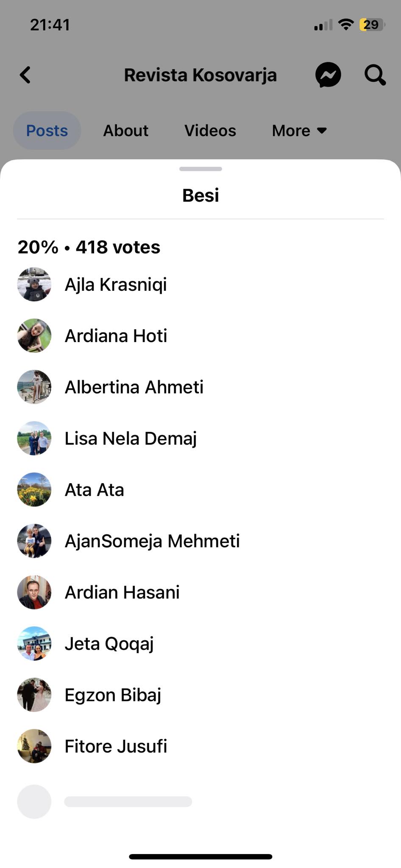Tap the bottom sheet drag handle
The image size is (401, 868).
coord(200,169)
